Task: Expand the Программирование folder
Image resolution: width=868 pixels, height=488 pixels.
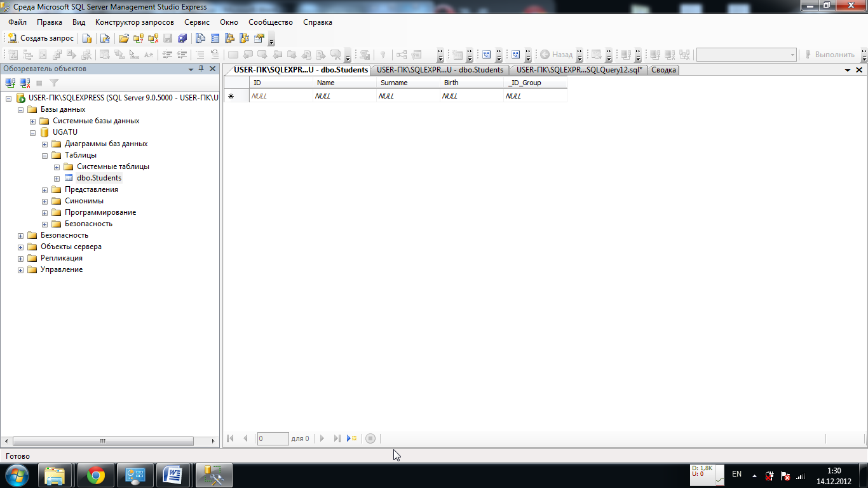Action: (x=45, y=212)
